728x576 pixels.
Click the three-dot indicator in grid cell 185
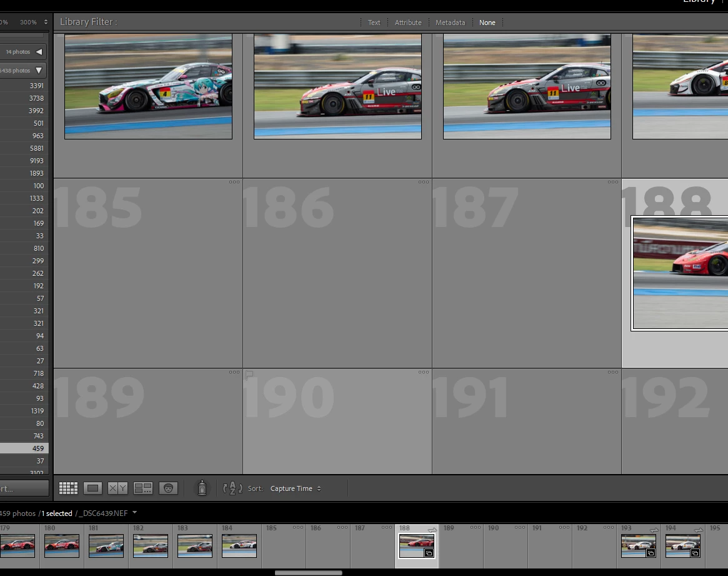[x=234, y=182]
